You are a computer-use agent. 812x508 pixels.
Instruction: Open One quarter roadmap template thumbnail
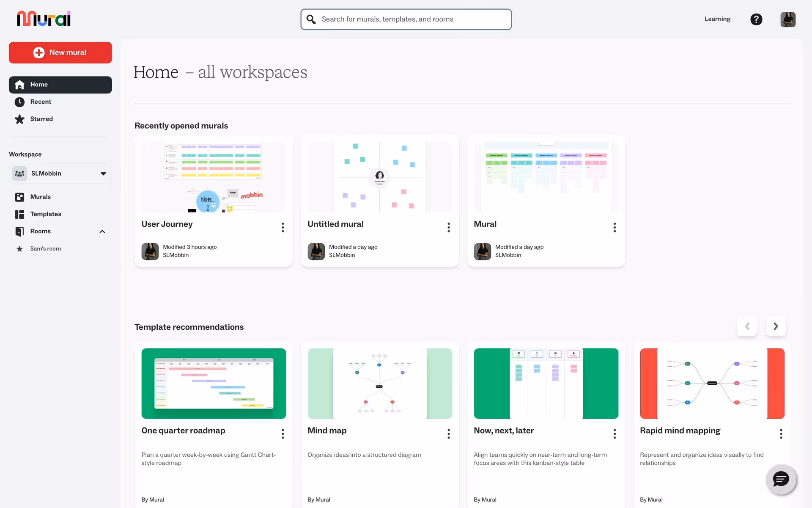click(214, 384)
